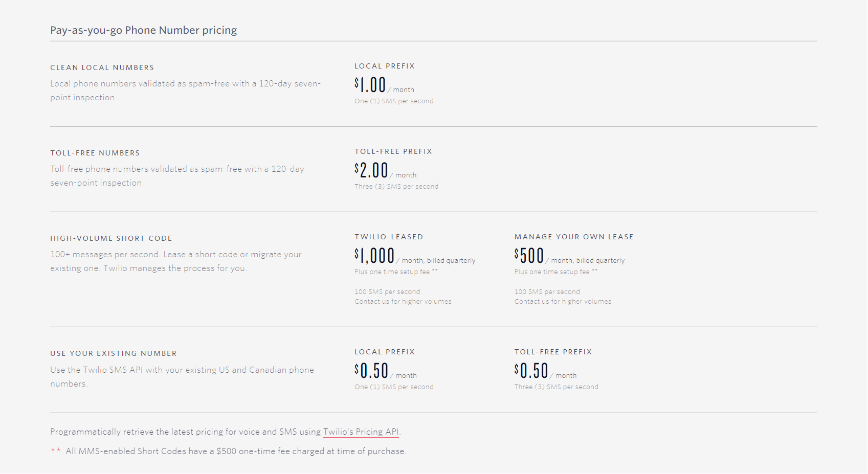Click the Pay-as-you-go Phone Number pricing heading
Screen dimensions: 868x474
(x=143, y=30)
